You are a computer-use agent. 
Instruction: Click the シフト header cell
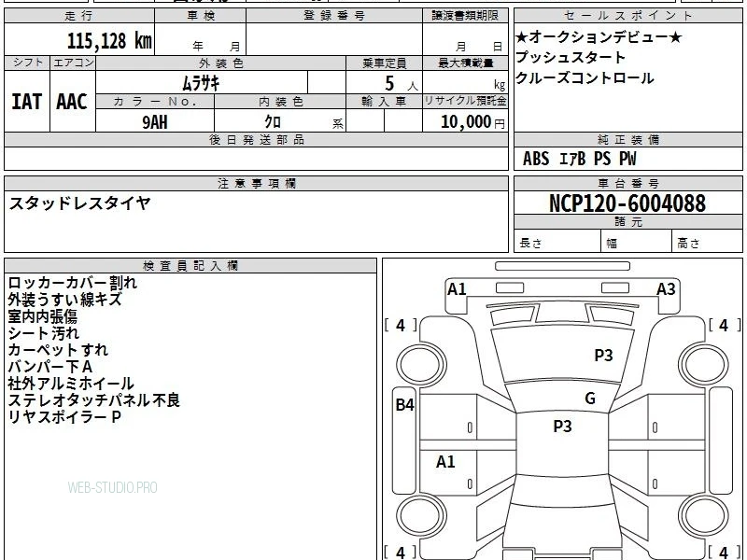(27, 63)
